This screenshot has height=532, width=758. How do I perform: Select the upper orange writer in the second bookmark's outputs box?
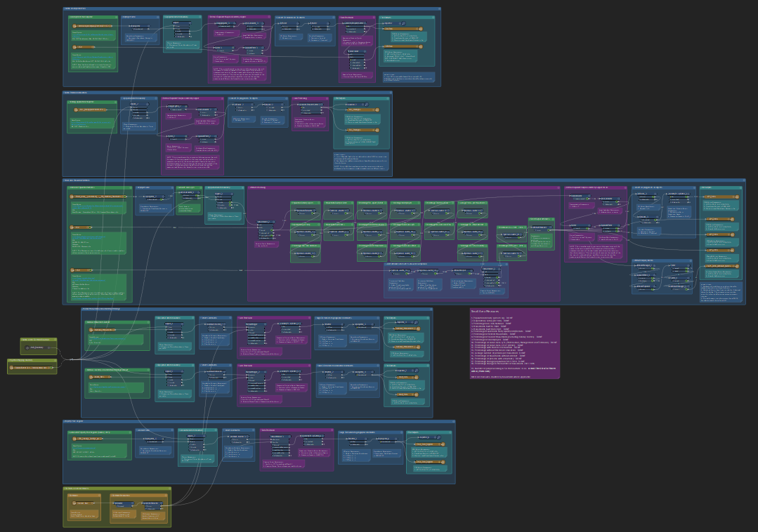click(362, 110)
